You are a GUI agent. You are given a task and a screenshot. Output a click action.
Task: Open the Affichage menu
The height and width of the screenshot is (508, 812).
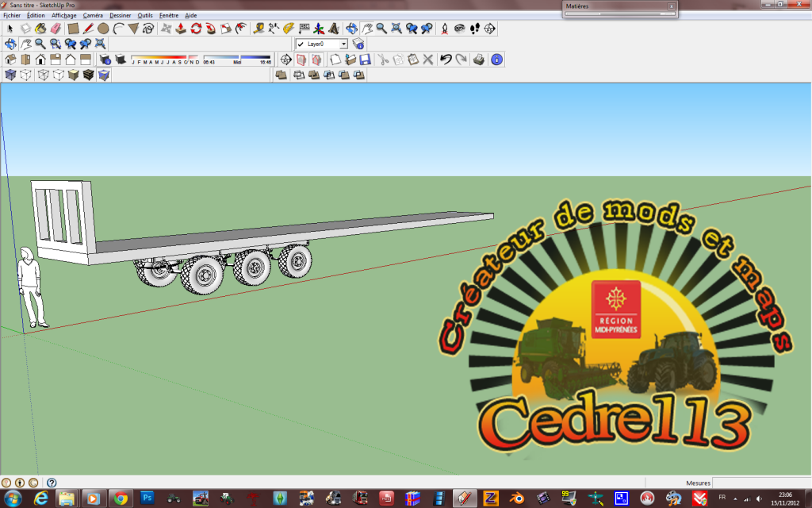click(x=63, y=16)
